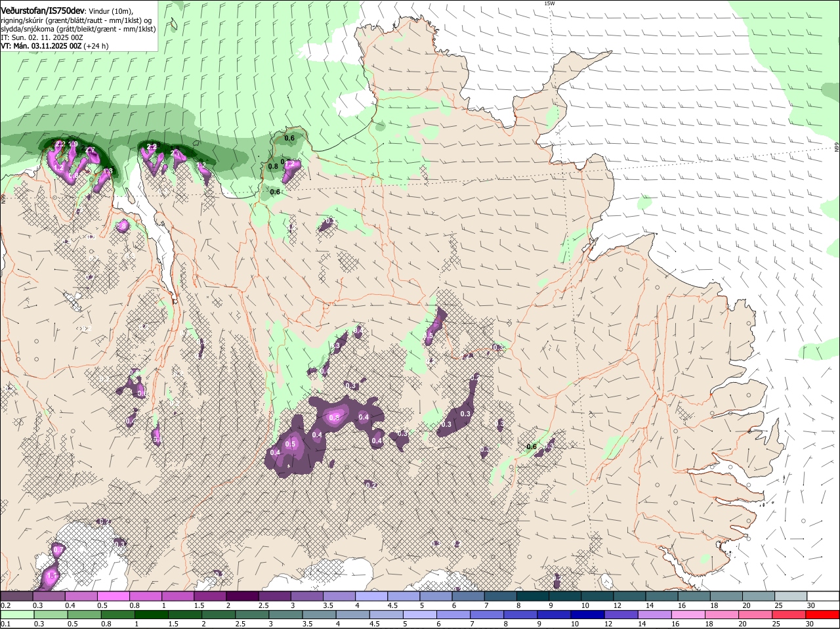Pick the snow legend swatch between 0.2 and 0.3
Viewport: 840px width, 629px height.
pyautogui.click(x=16, y=596)
